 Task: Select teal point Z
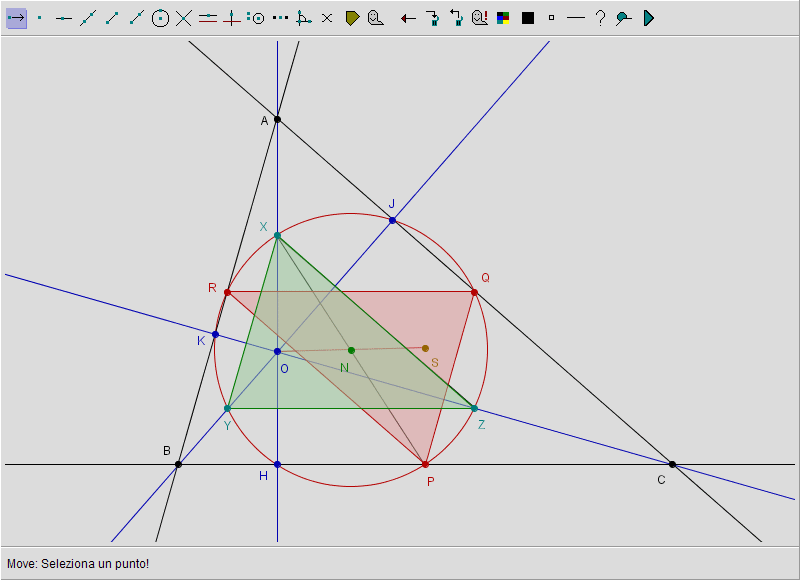[x=474, y=409]
